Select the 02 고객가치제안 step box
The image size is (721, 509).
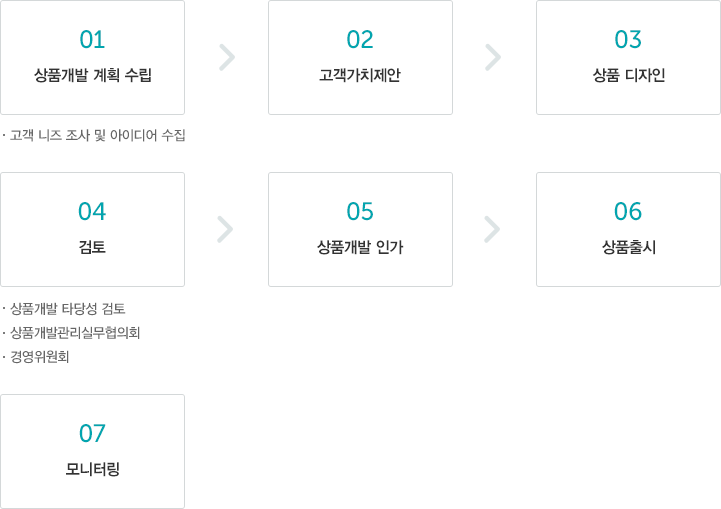tap(360, 57)
